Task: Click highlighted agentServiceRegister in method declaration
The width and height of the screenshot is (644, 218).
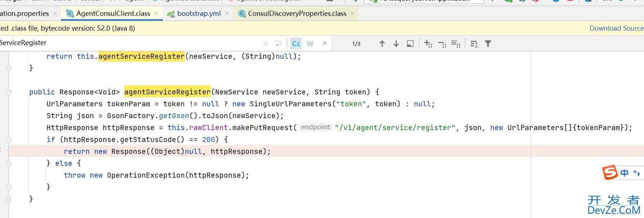Action: 167,92
